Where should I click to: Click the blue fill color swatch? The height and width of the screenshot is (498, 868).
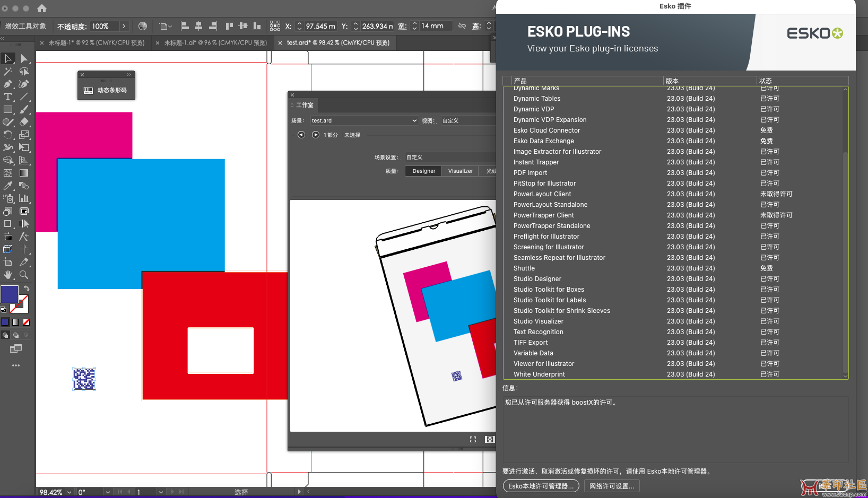pyautogui.click(x=10, y=294)
